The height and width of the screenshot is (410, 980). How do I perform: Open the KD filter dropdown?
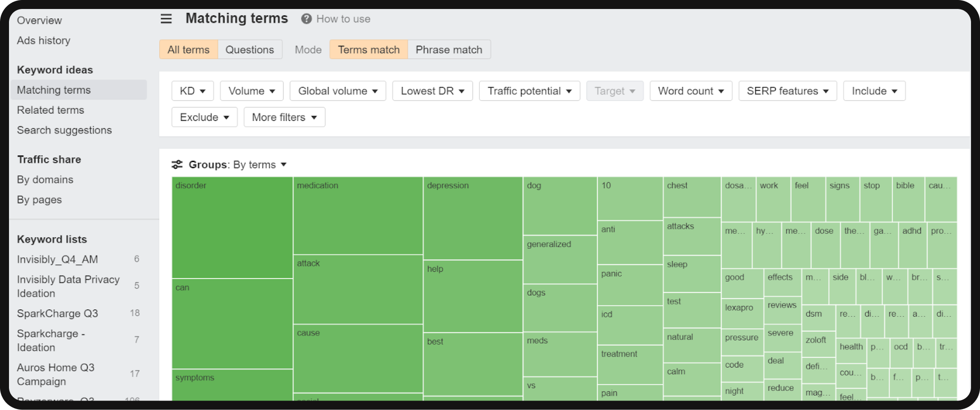click(192, 91)
